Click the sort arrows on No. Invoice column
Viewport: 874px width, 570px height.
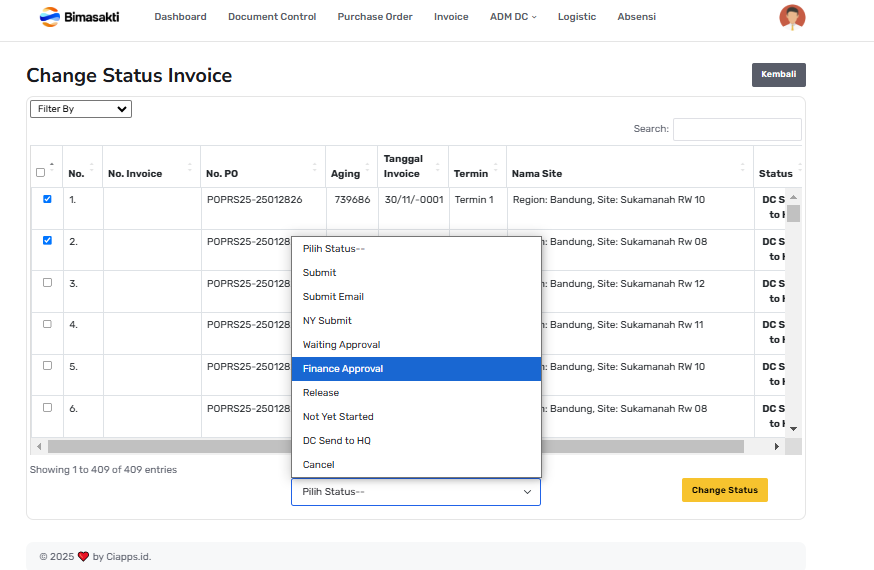(190, 167)
